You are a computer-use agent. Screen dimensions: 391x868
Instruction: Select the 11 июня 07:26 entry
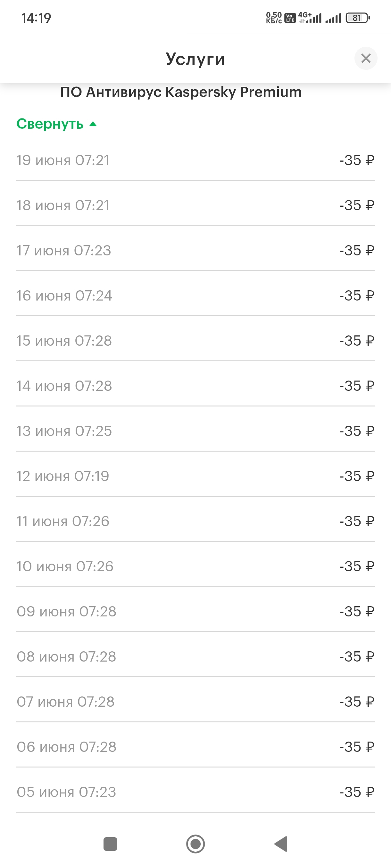[x=195, y=521]
